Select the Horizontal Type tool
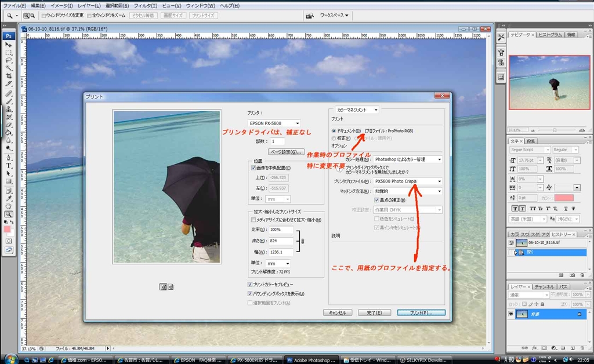 [9, 165]
